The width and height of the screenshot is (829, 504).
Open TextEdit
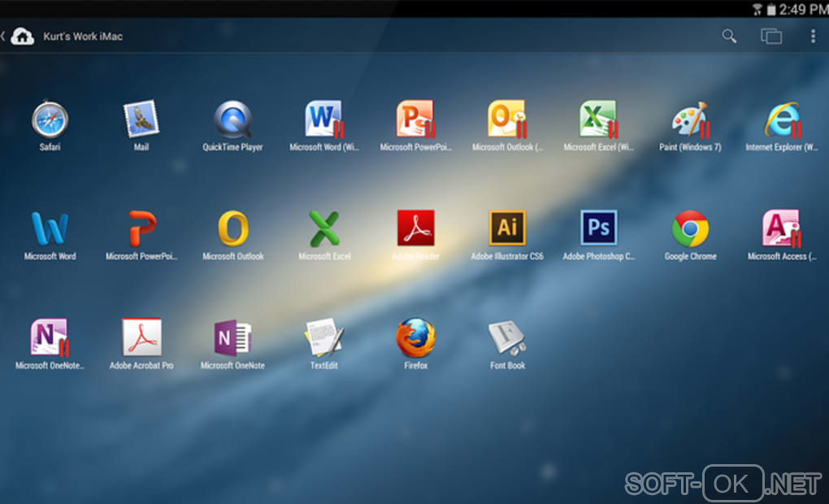click(x=324, y=337)
